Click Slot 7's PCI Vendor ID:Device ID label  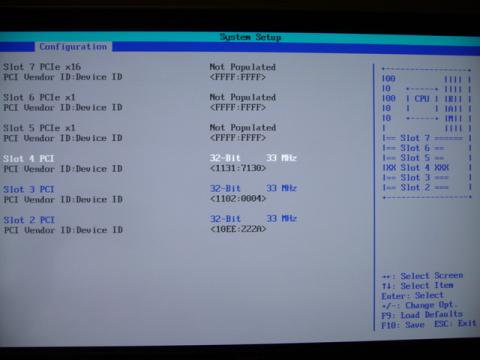[63, 77]
